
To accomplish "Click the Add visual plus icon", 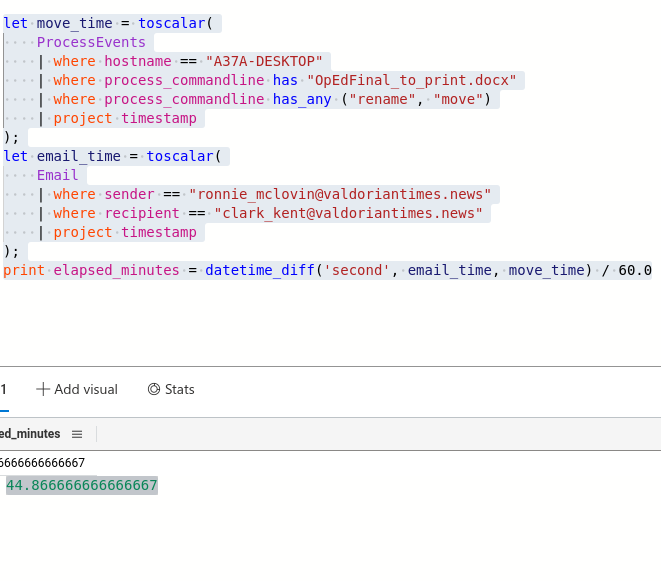I will pyautogui.click(x=43, y=390).
